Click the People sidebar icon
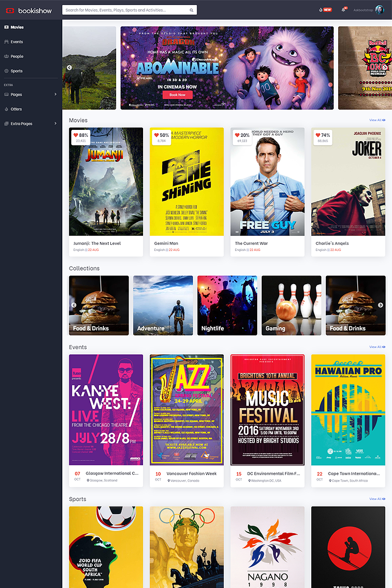This screenshot has width=392, height=588. click(6, 56)
